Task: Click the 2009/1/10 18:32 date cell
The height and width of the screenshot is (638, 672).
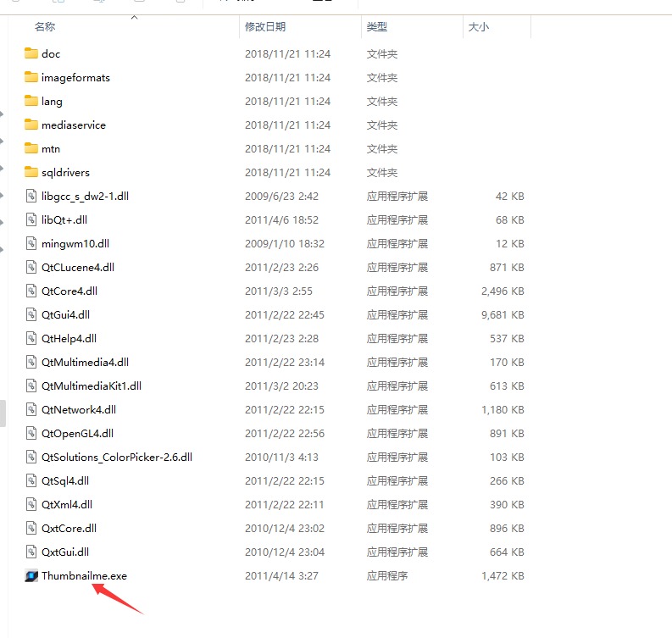Action: click(285, 243)
